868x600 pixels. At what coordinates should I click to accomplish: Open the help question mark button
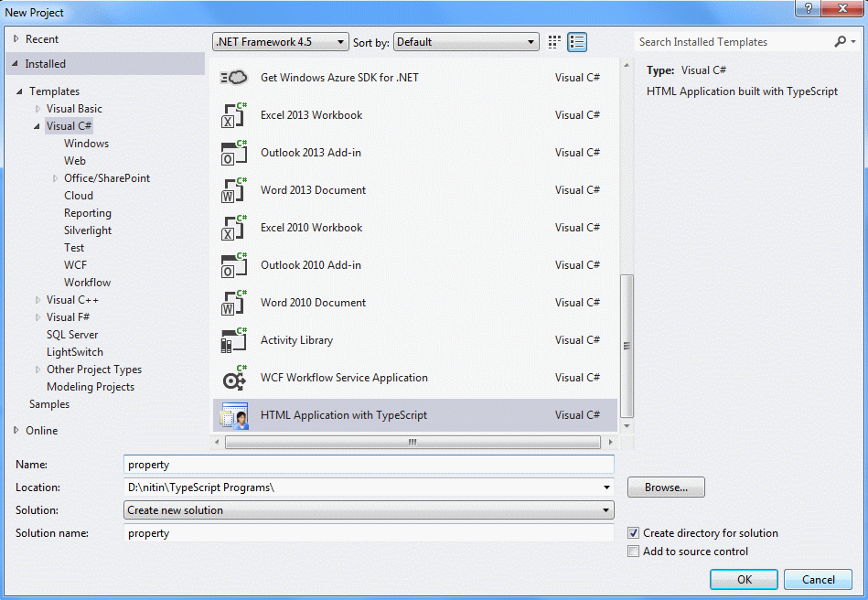[809, 8]
